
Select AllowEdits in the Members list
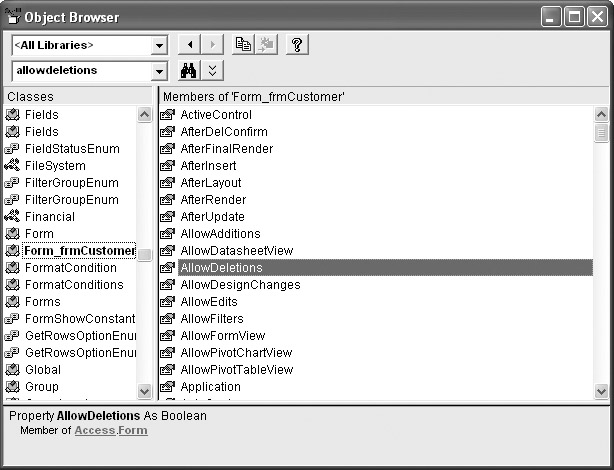pos(208,302)
